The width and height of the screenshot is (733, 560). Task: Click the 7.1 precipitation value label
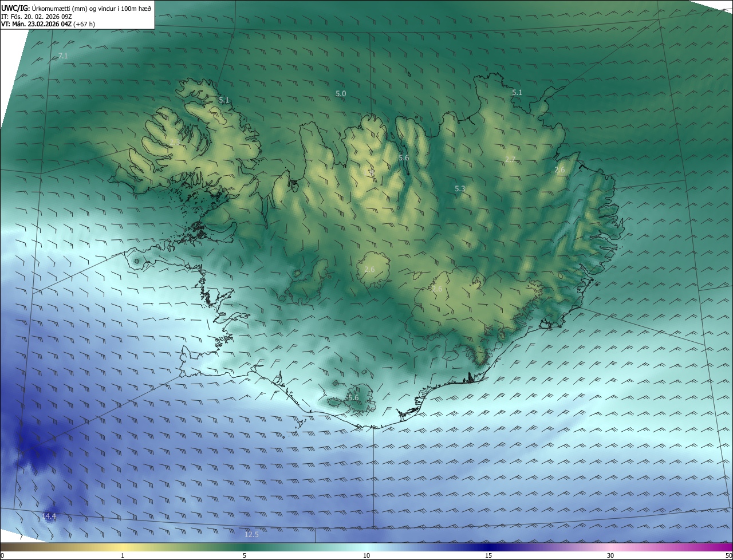coord(63,56)
